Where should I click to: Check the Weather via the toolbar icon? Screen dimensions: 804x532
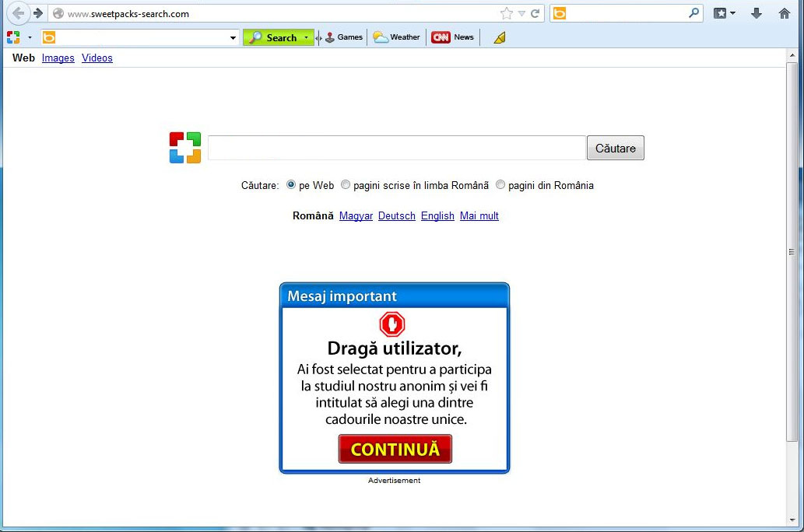point(396,37)
